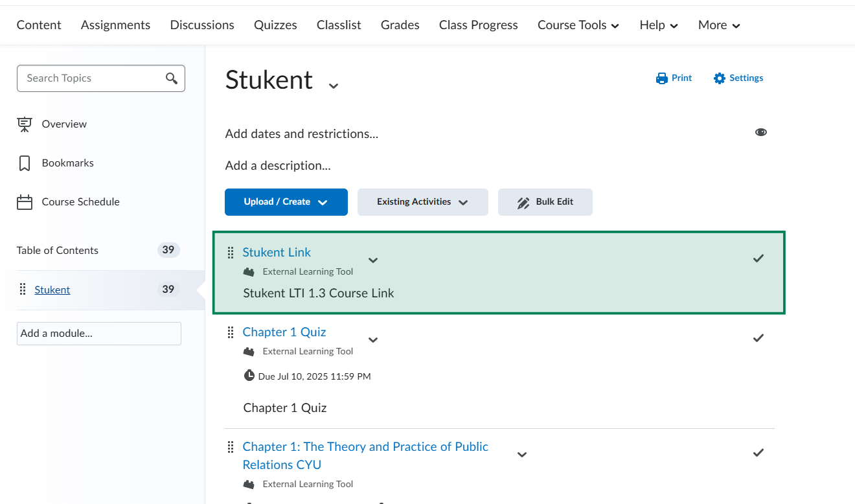Click the drag handle beside Chapter 1 Quiz
This screenshot has width=855, height=504.
230,332
